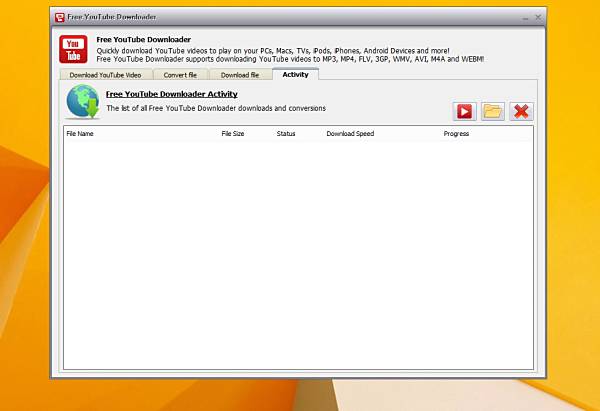Open the Download file tab

[240, 75]
